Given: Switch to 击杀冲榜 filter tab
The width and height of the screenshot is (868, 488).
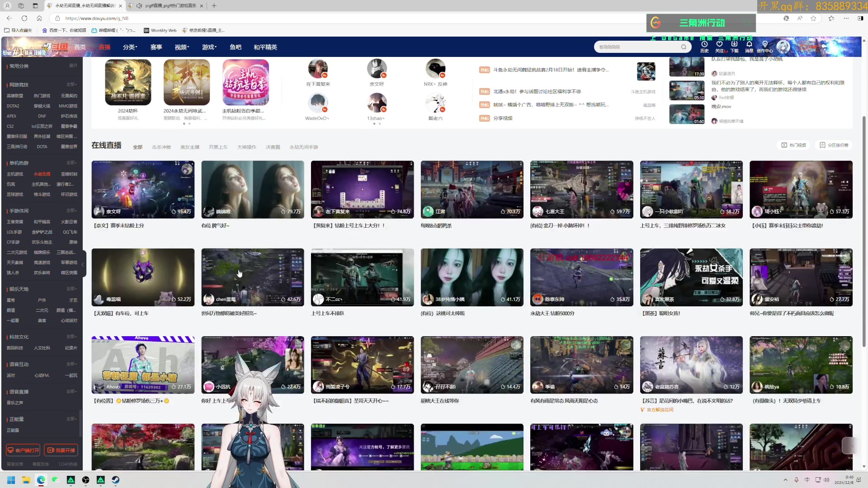Looking at the screenshot, I should click(161, 147).
